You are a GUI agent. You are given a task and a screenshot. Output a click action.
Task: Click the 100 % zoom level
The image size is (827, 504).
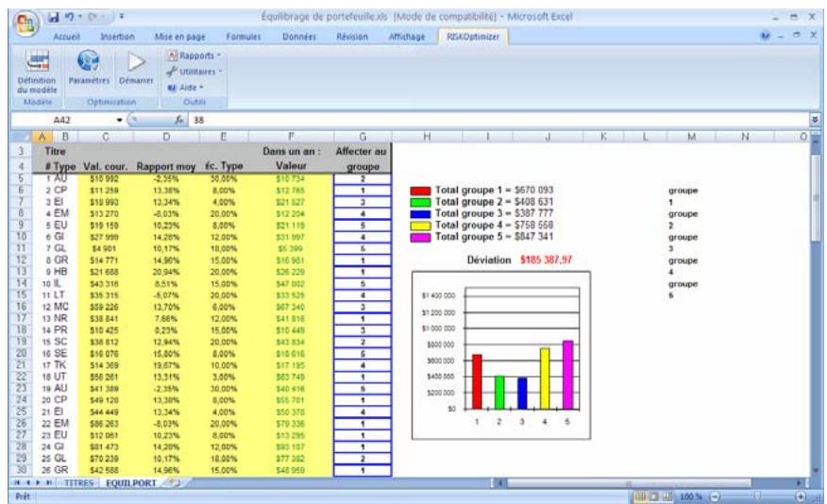pyautogui.click(x=690, y=496)
